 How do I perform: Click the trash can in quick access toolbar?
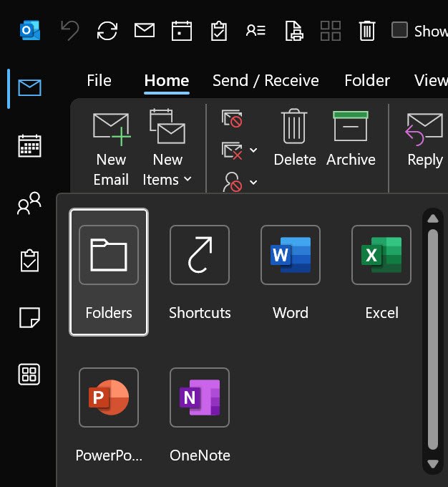(367, 31)
